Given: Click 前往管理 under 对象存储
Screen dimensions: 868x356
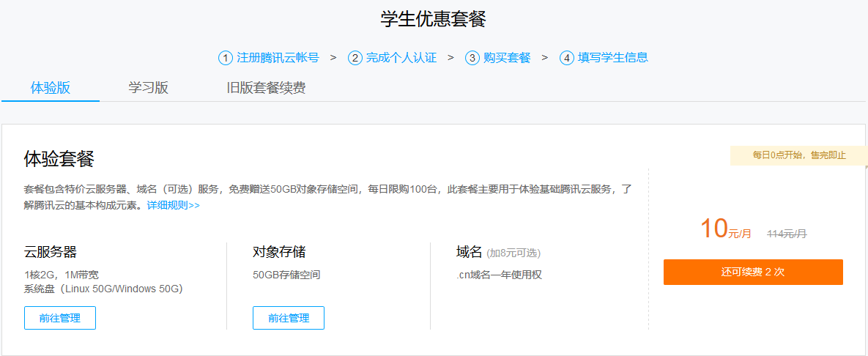Looking at the screenshot, I should [x=289, y=318].
